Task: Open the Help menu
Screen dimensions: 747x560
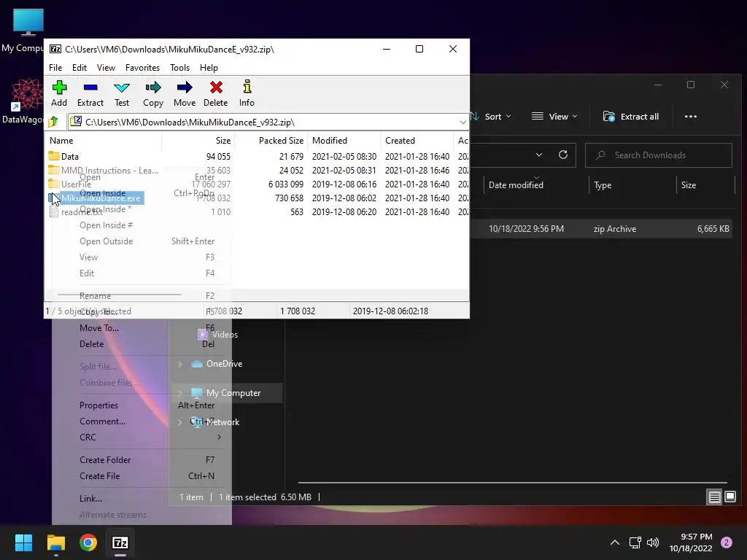Action: coord(209,68)
